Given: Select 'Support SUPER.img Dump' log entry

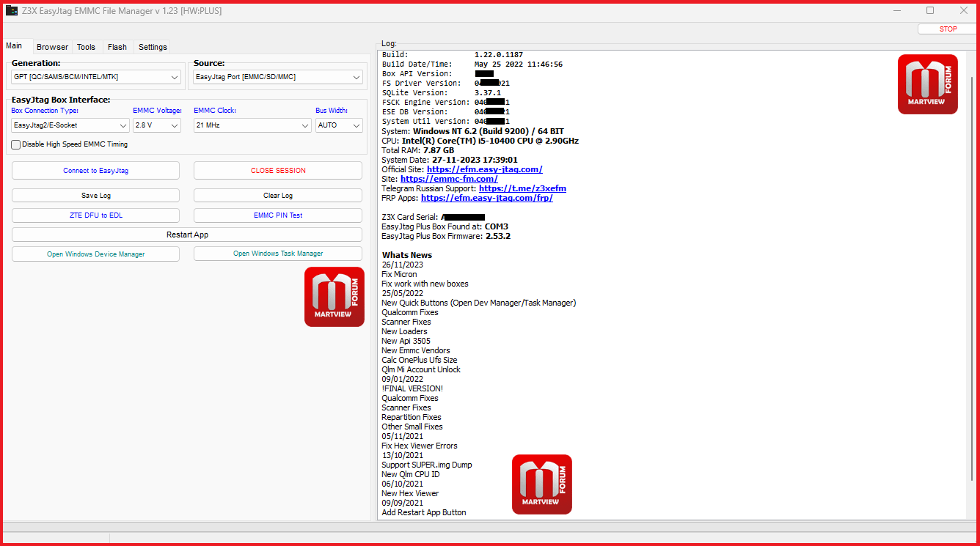Looking at the screenshot, I should 427,465.
